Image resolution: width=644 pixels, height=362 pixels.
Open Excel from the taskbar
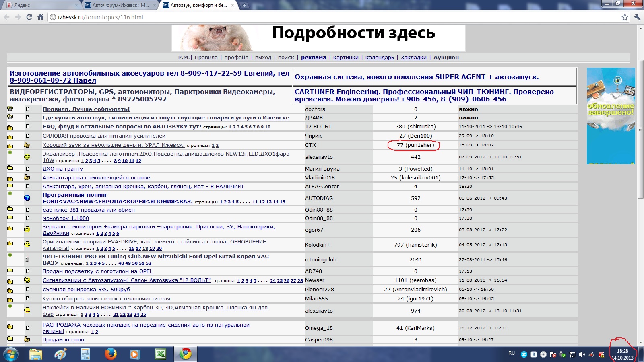pos(161,354)
